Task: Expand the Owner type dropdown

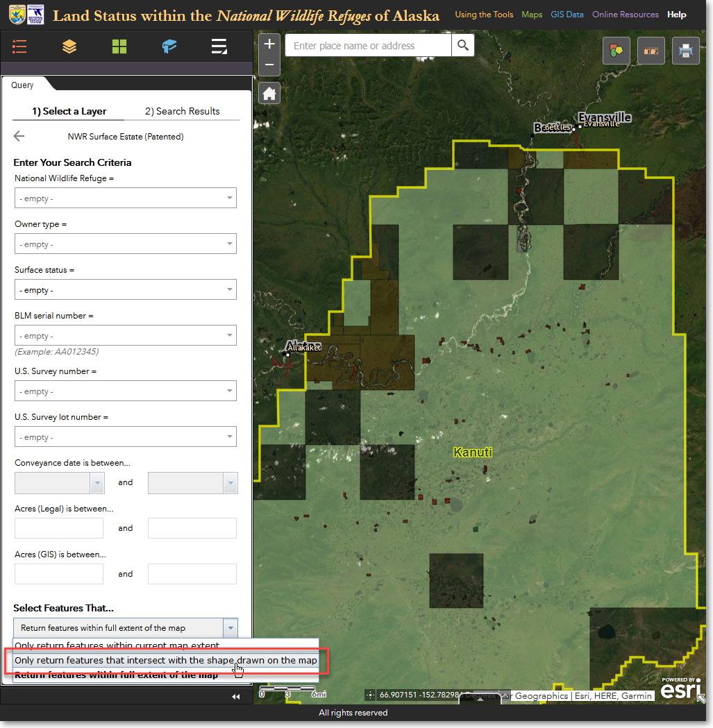Action: tap(126, 244)
